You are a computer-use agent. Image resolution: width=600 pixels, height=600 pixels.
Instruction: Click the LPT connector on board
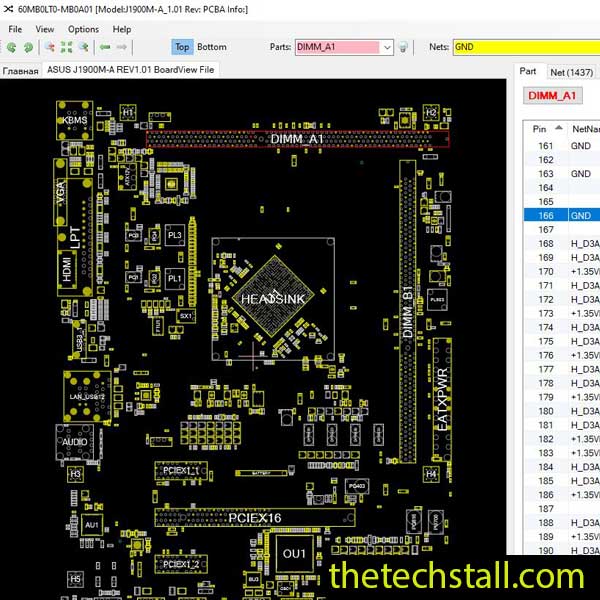tap(75, 237)
